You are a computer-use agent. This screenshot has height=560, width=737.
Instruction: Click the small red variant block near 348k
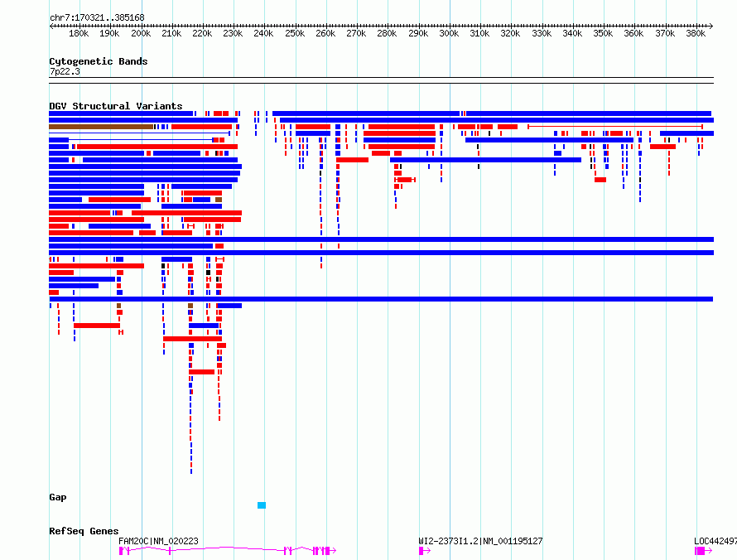(600, 180)
